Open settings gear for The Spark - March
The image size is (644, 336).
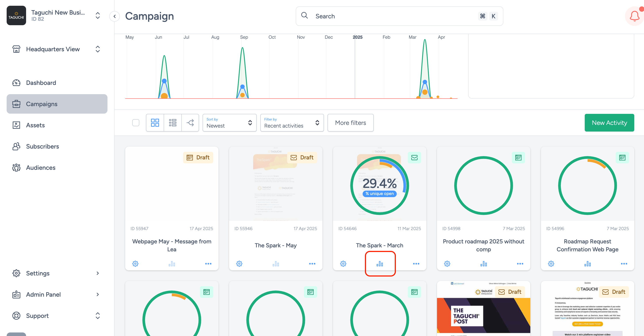(x=343, y=263)
